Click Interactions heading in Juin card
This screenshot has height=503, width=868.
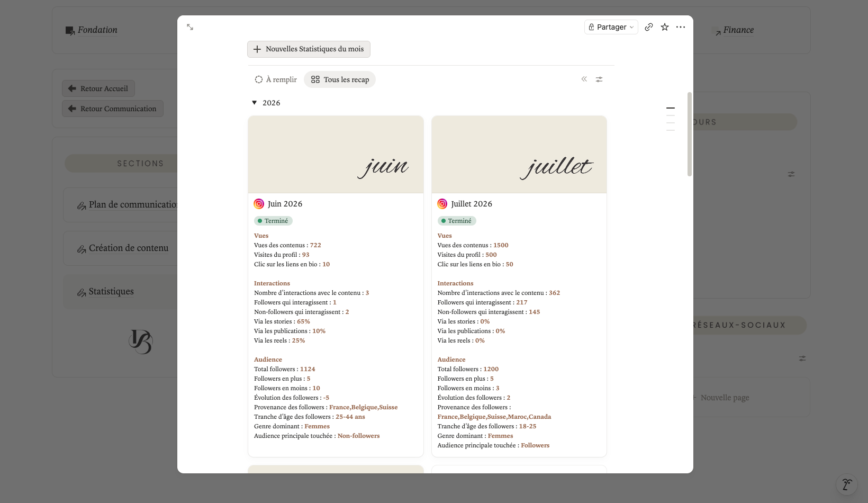coord(272,283)
